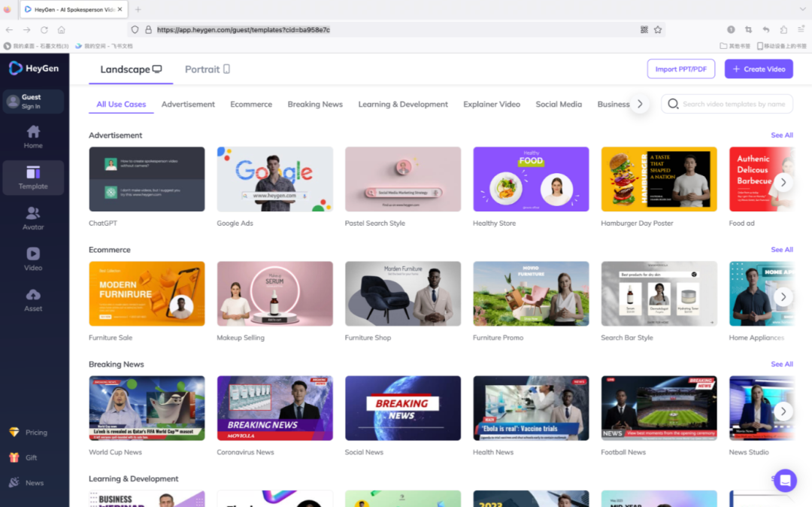
Task: Switch to Portrait tab
Action: (x=208, y=69)
